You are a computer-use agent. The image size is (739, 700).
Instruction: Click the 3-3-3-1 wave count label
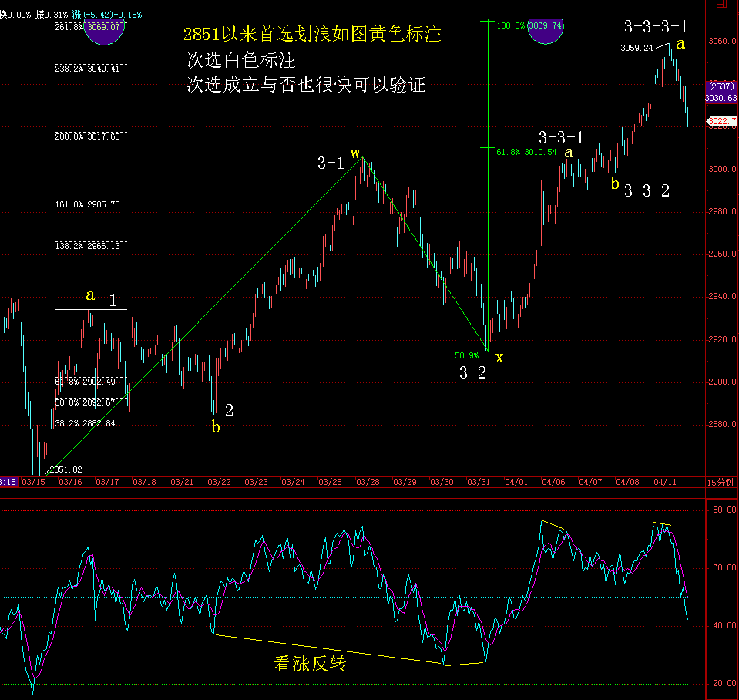click(x=655, y=27)
